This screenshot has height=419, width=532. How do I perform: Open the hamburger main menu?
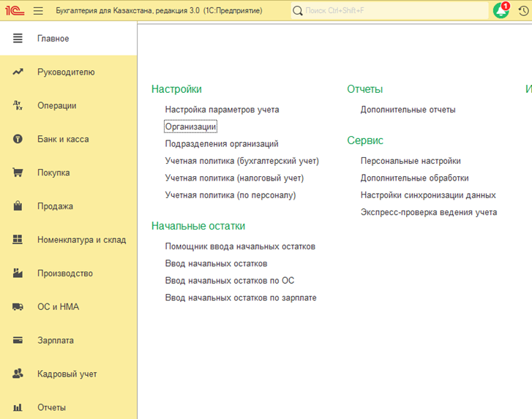39,11
